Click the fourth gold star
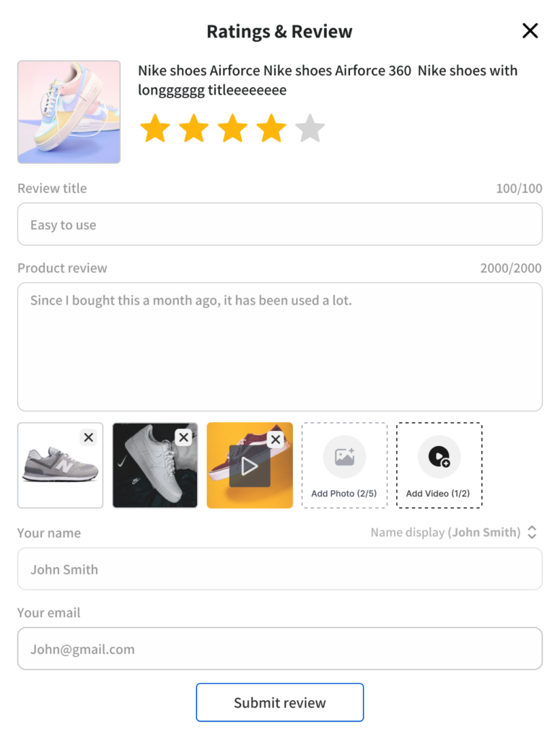Viewport: 560px width, 739px height. 271,128
